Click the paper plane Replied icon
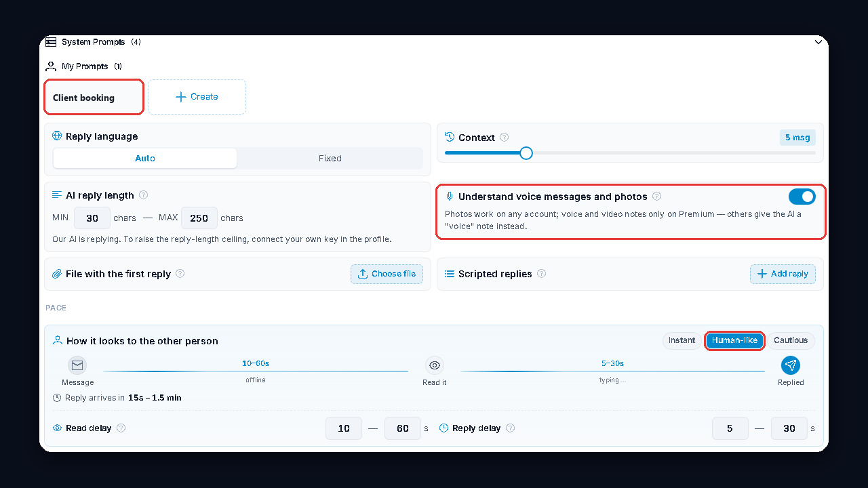Screen dimensions: 868x488 pyautogui.click(x=790, y=365)
